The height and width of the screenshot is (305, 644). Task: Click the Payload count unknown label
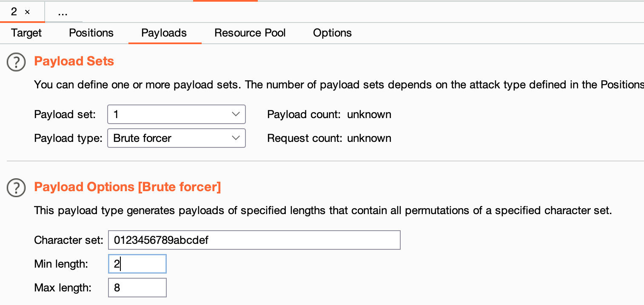(329, 114)
